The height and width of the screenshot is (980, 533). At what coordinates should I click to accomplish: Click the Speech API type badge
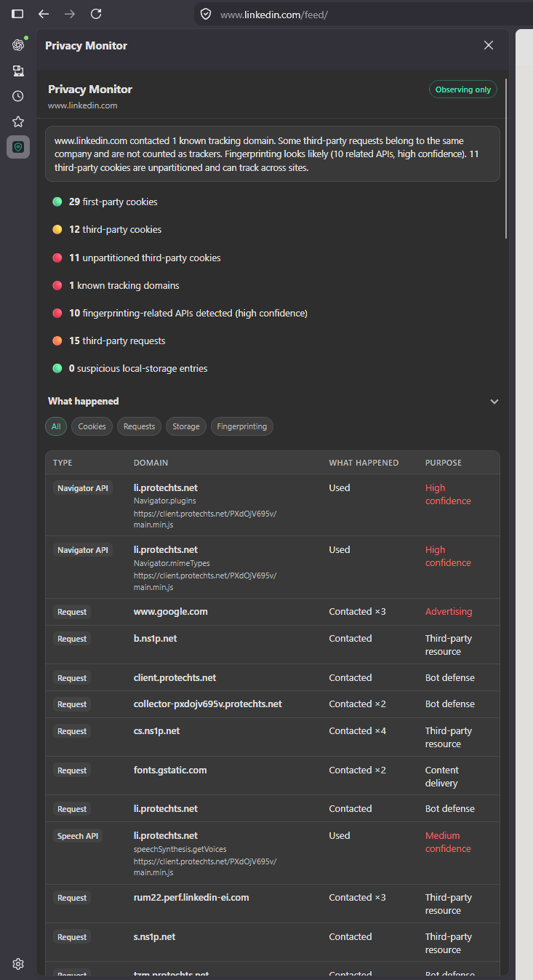coord(78,836)
